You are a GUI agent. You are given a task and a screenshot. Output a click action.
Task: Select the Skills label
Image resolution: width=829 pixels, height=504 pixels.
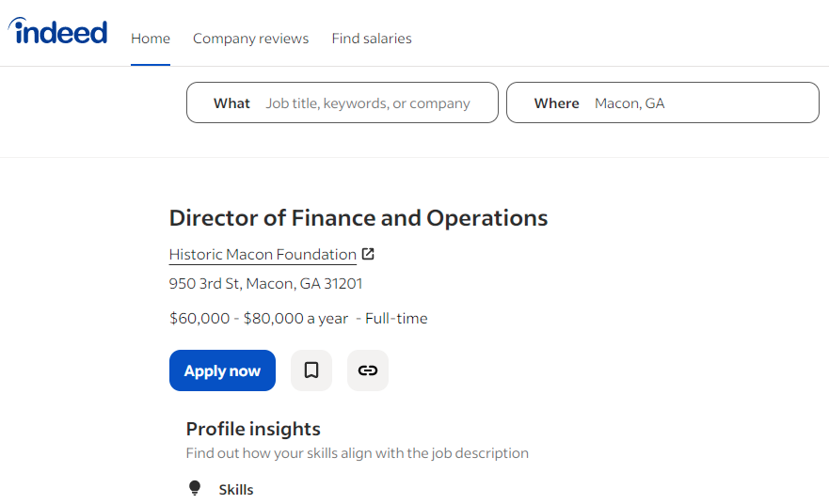tap(236, 489)
